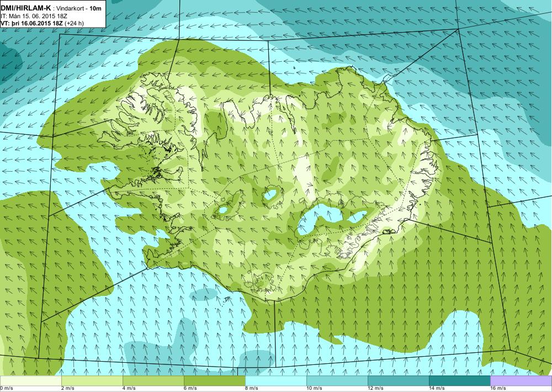Click the VT: þri 16.06.2015 18Z line
This screenshot has width=552, height=392.
pos(31,23)
